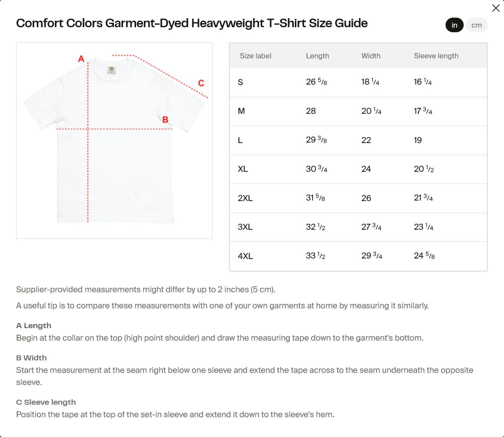
Task: Click the C Sleeve length heading
Action: point(46,402)
